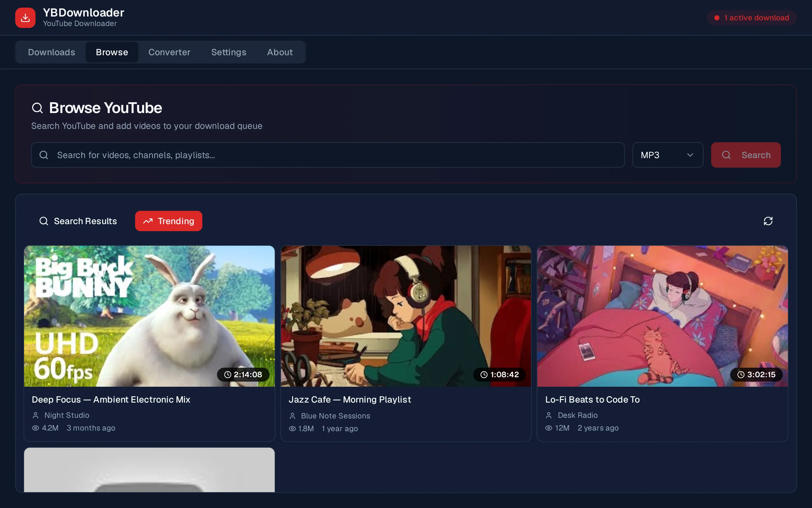Click the 4.2M view count
812x508 pixels.
(50, 428)
